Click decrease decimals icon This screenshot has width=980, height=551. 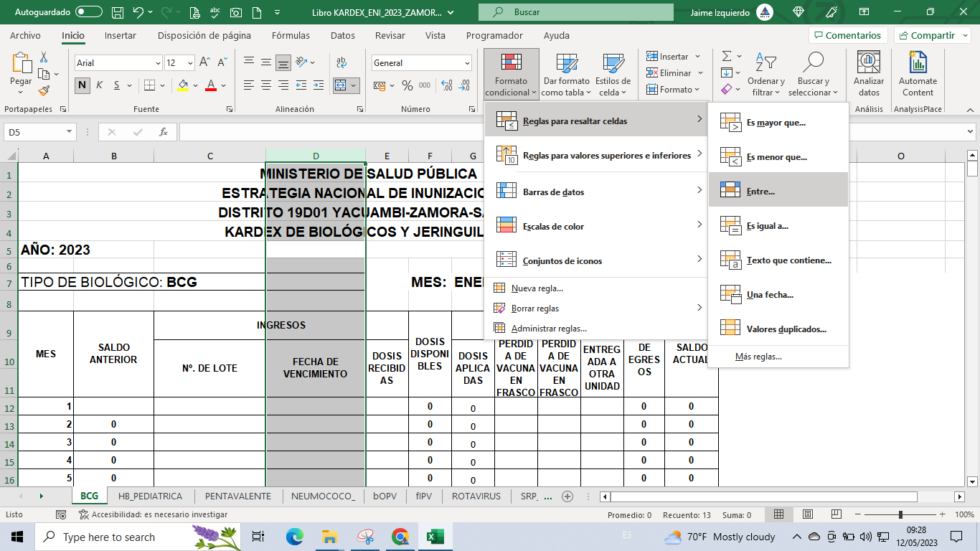tap(466, 85)
